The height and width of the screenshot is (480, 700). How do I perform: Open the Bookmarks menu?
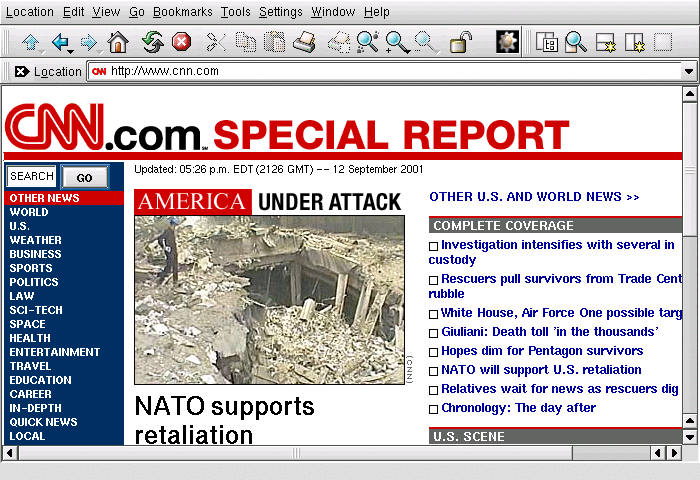click(x=183, y=12)
